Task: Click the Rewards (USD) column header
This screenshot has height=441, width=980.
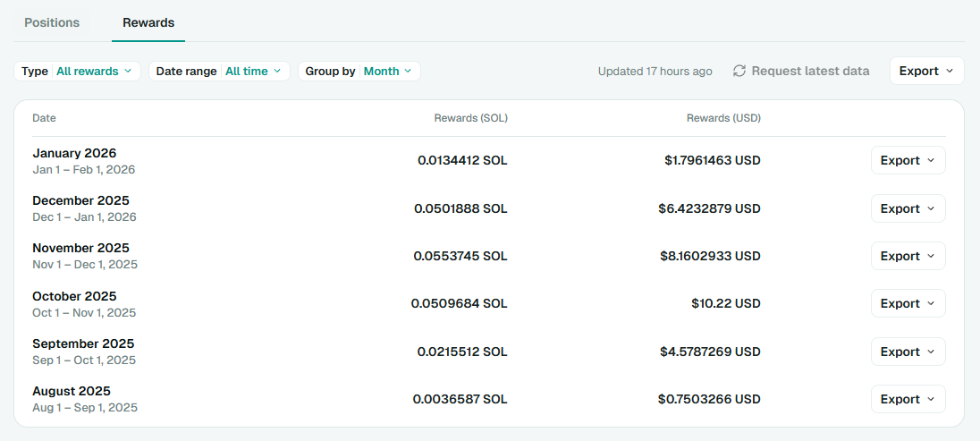Action: pyautogui.click(x=723, y=118)
